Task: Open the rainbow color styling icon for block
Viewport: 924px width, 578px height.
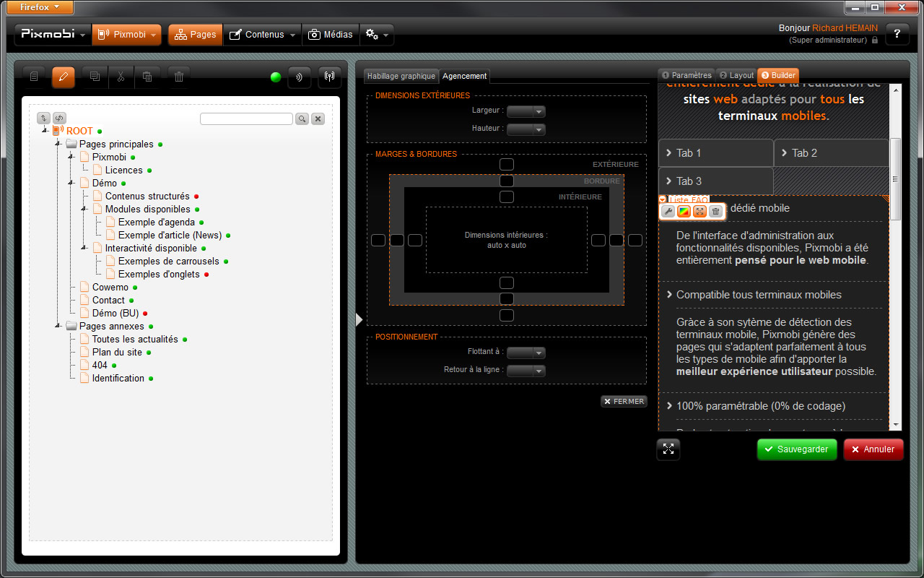Action: (684, 211)
